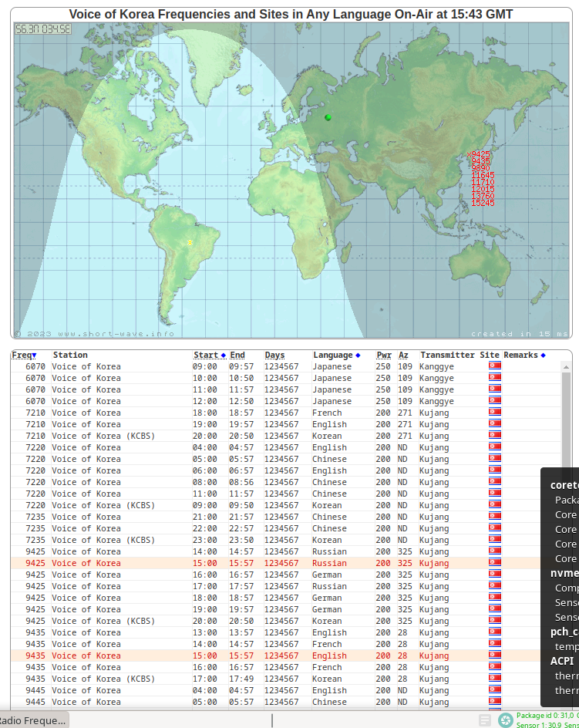Click Korean in the 7220 KCBS 09:00 row
579x728 pixels.
tap(327, 505)
